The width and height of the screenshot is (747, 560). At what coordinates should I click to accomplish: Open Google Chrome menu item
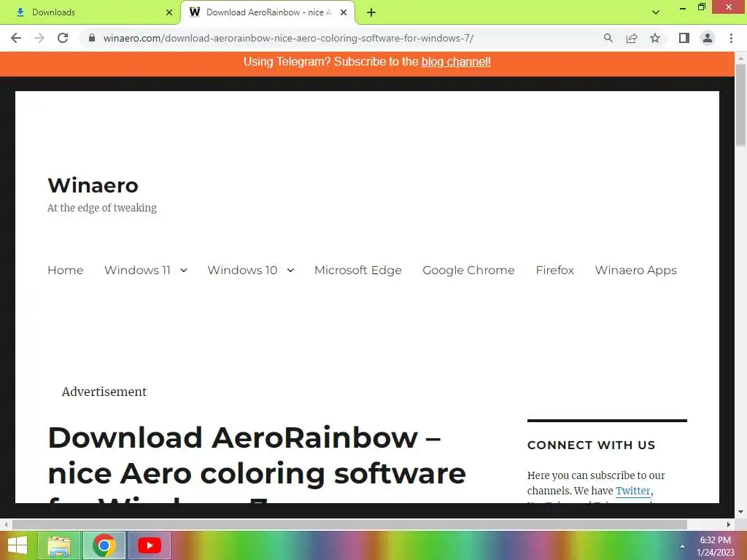click(x=468, y=270)
